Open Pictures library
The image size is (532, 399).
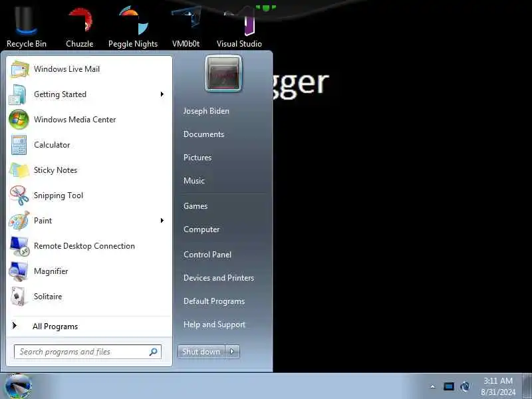coord(198,158)
